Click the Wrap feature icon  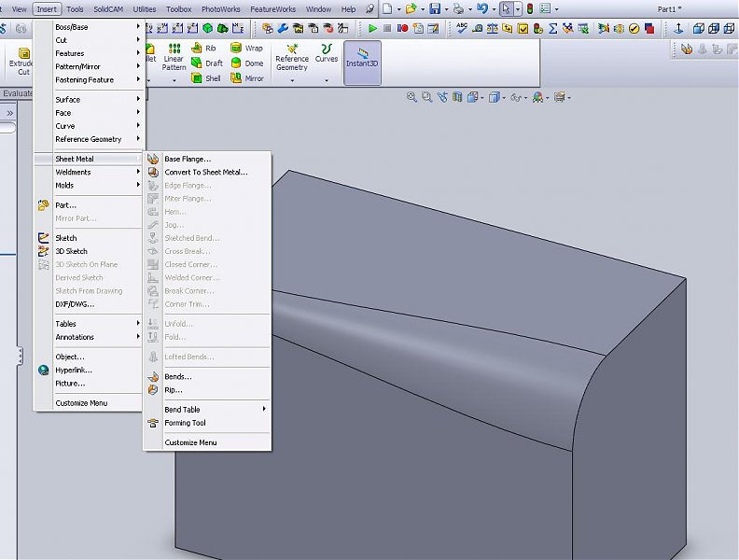[x=245, y=48]
